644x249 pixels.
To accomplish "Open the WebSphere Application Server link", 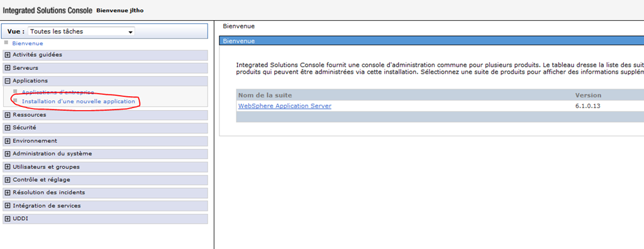I will pos(285,106).
